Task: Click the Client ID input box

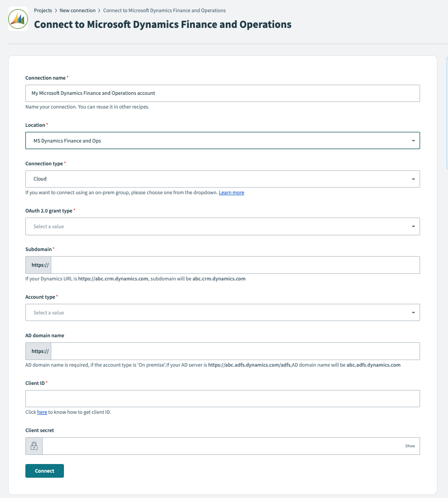Action: click(222, 399)
